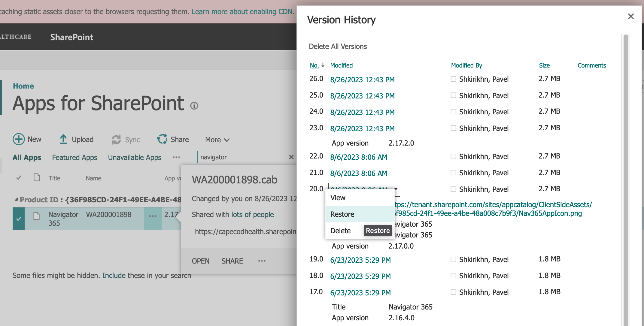Viewport: 644px width, 326px height.
Task: Click file icon in Navigator 365 row
Action: tap(36, 216)
